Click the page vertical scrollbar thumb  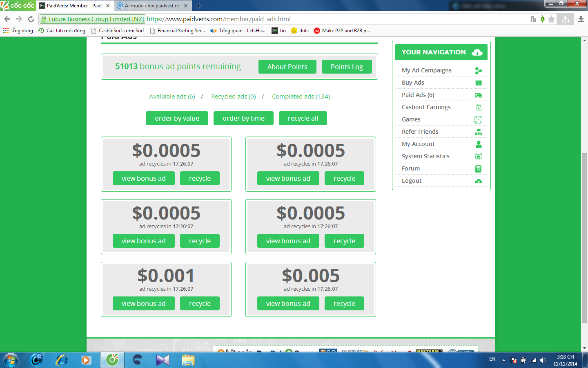point(584,238)
